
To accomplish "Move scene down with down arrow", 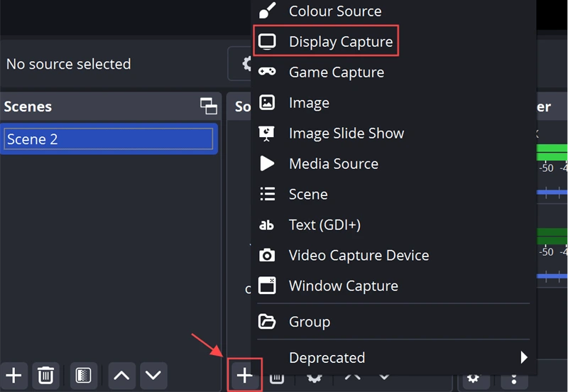I will 153,375.
